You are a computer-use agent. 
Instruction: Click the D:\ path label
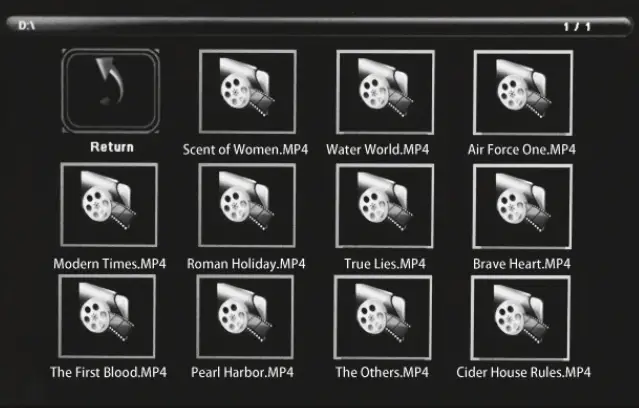(26, 26)
